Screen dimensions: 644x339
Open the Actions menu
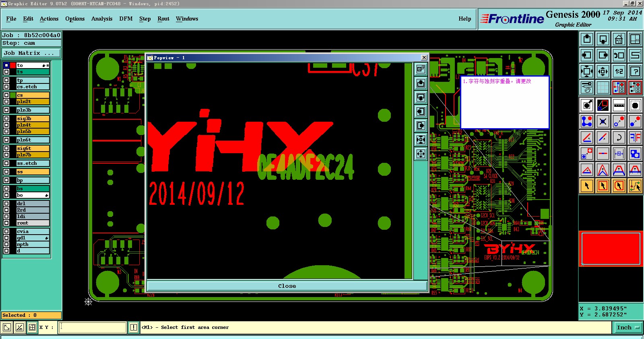[x=49, y=19]
